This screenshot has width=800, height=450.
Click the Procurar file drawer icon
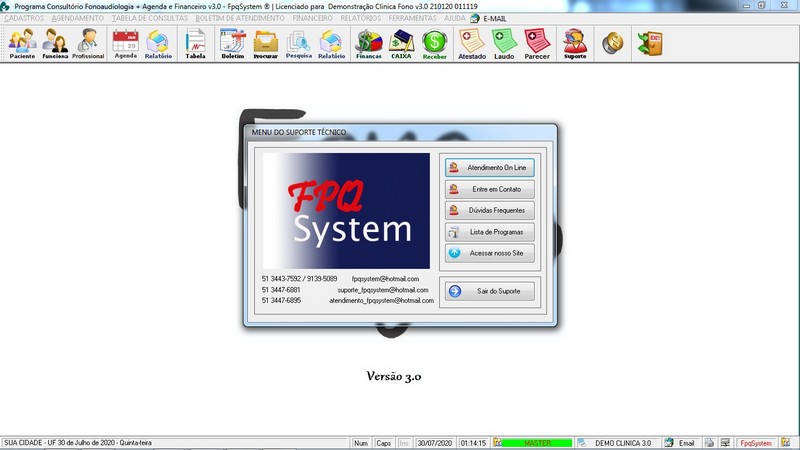[266, 44]
